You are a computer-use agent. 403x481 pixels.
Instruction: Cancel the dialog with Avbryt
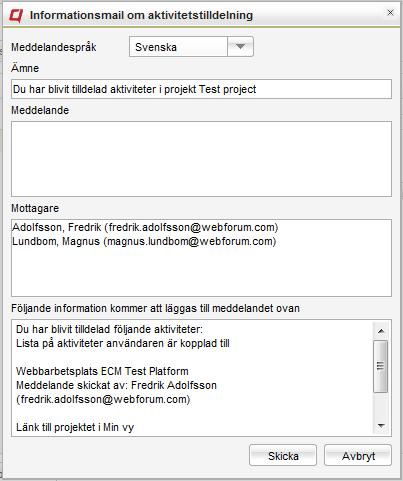click(x=358, y=455)
